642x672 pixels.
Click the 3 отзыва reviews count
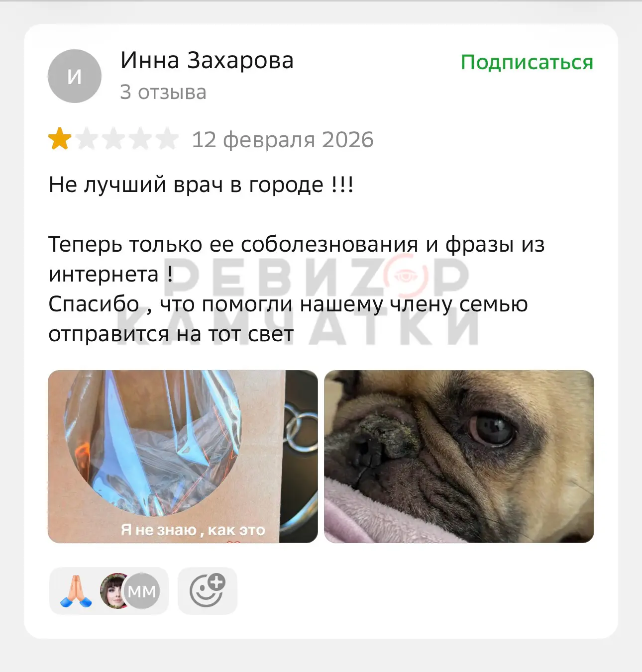pos(163,92)
